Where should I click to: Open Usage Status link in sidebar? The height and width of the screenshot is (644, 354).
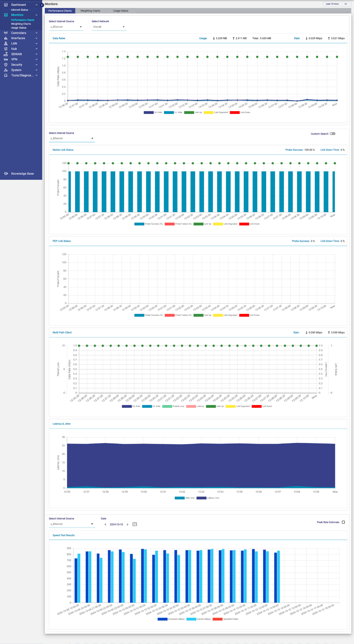(19, 28)
